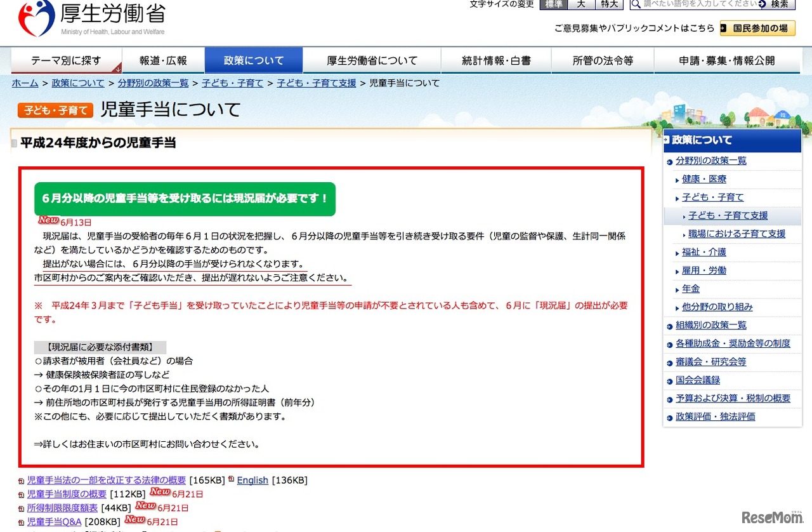Click the date 6月13日 under the green banner

point(76,222)
